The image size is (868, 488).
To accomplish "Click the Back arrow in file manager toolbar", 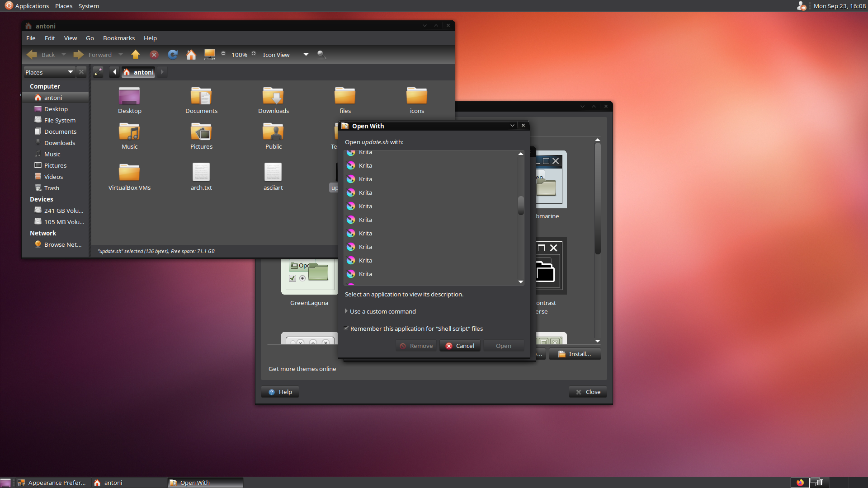I will pos(32,55).
